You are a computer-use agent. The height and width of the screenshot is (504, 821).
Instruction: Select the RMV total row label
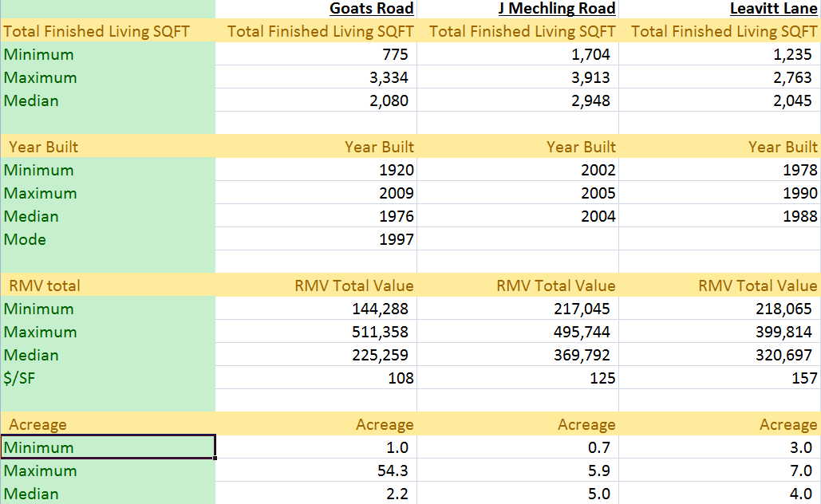click(x=45, y=285)
